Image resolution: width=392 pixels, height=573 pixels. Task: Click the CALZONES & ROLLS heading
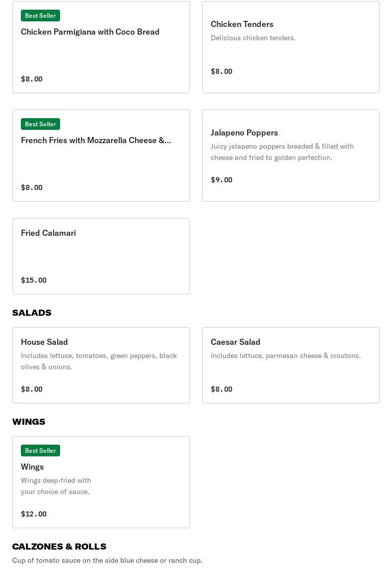[59, 547]
